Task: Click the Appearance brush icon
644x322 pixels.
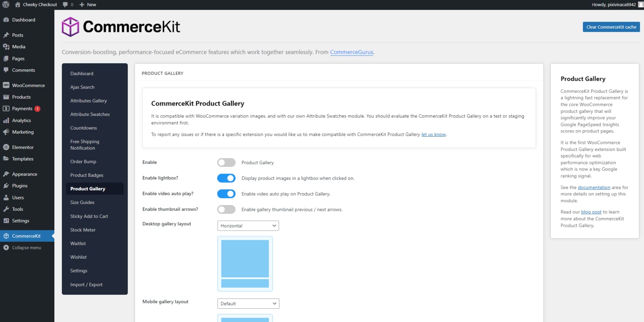Action: tap(6, 174)
